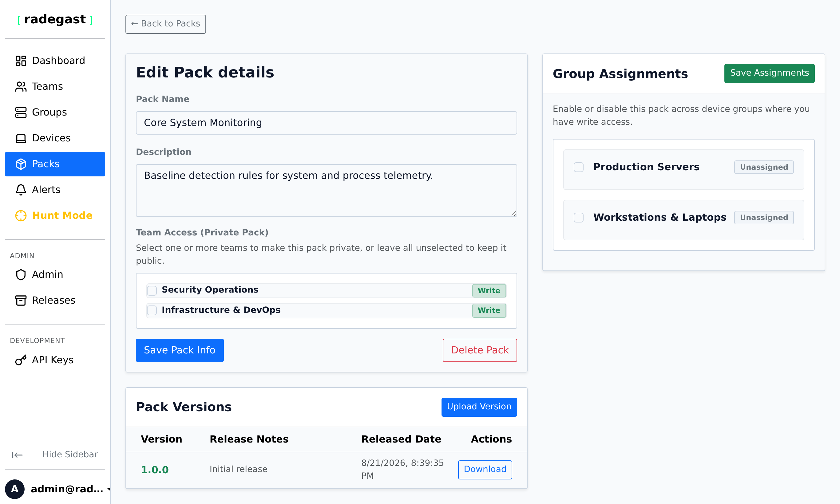Click the Devices laptop icon

point(21,138)
